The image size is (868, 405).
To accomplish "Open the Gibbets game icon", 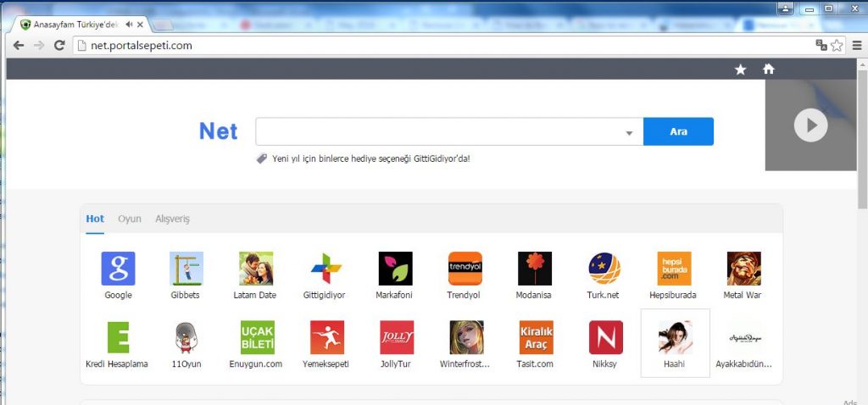I will point(186,269).
